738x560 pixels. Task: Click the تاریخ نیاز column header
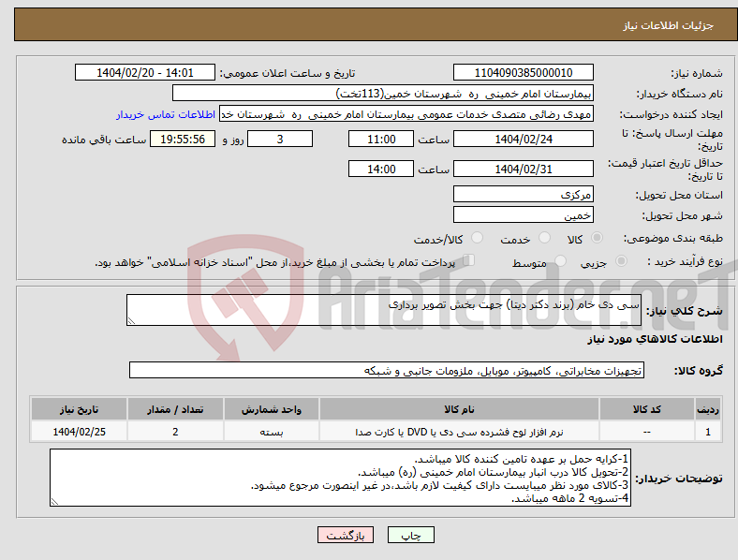tap(79, 409)
